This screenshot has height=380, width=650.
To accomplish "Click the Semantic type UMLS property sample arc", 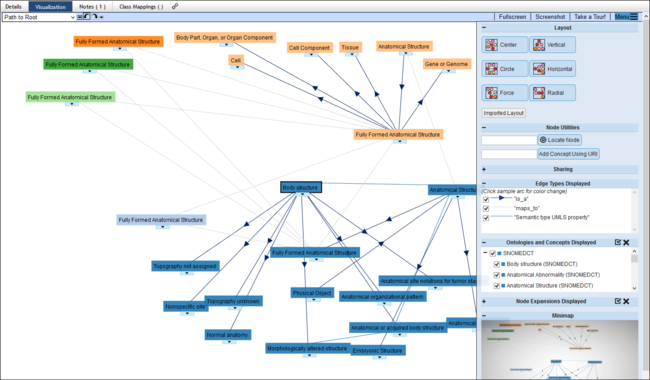I will click(501, 216).
